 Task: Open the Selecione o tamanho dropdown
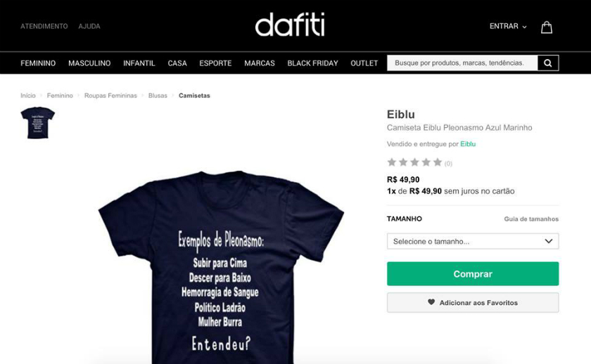click(473, 241)
